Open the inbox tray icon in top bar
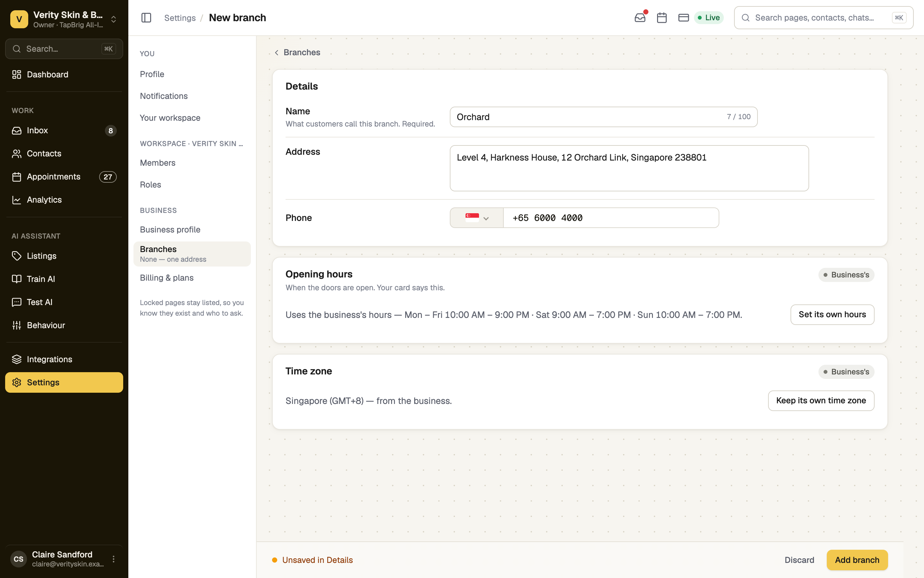This screenshot has width=924, height=578. pos(640,18)
